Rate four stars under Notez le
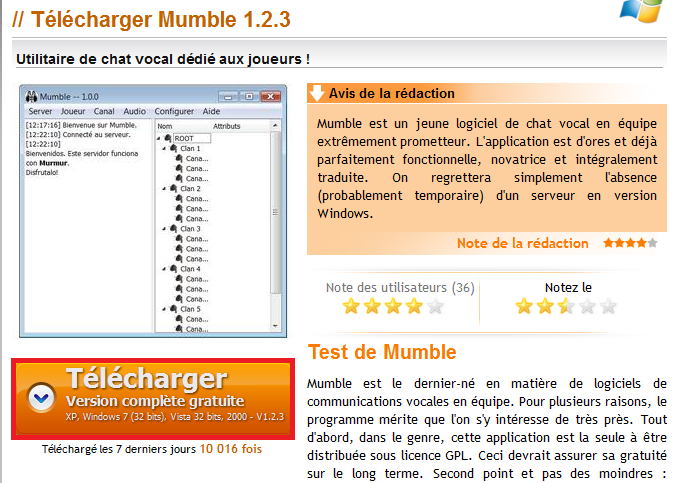The height and width of the screenshot is (483, 677). click(x=588, y=306)
